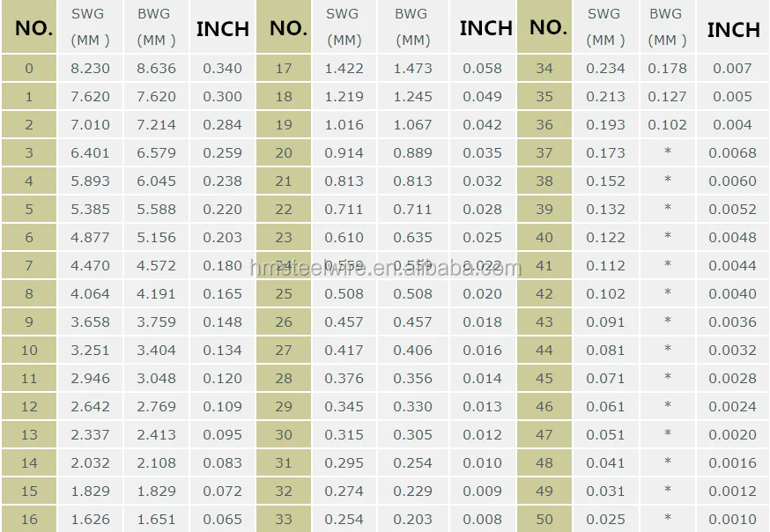This screenshot has height=532, width=770.
Task: Click gauge 50's SWG value 0.025
Action: [x=605, y=519]
